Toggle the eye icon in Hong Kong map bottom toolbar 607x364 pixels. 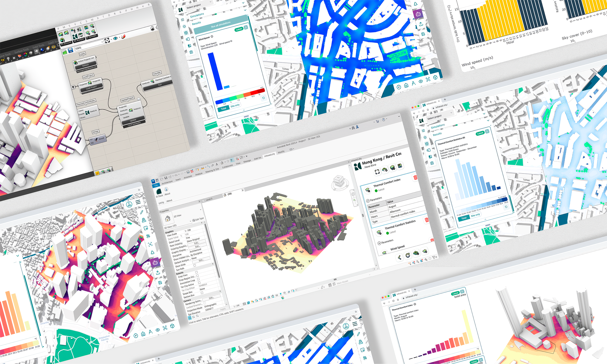[x=158, y=330]
